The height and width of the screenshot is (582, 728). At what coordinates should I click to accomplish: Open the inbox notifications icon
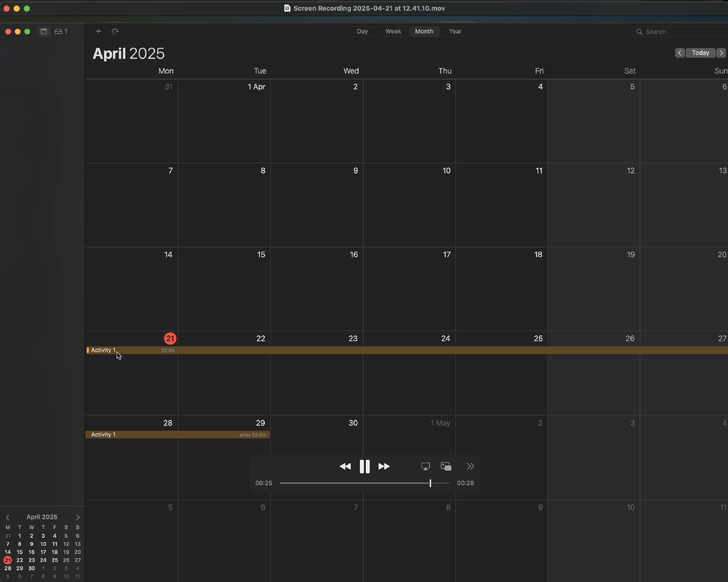point(61,31)
